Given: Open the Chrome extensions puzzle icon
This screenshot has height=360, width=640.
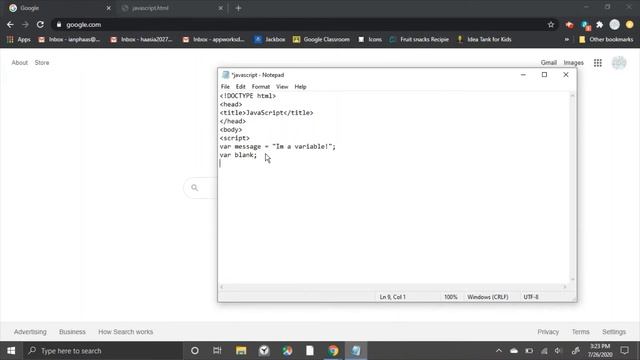Looking at the screenshot, I should coord(600,25).
